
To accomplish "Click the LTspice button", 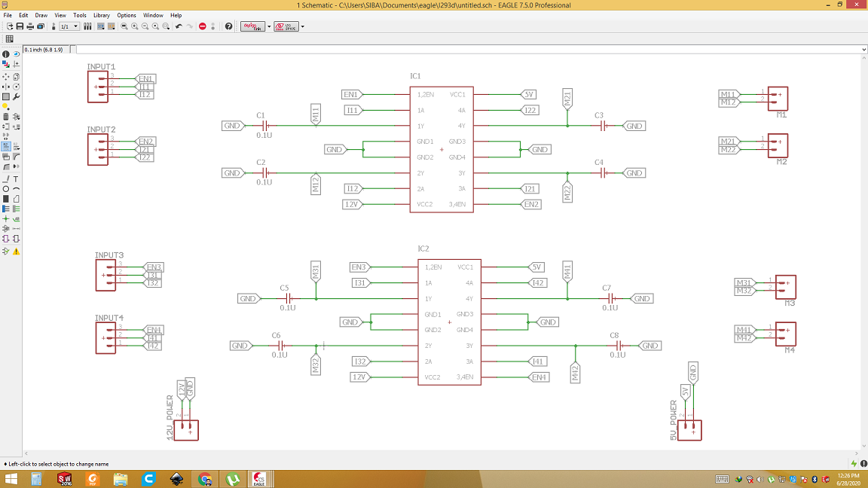I will tap(286, 26).
